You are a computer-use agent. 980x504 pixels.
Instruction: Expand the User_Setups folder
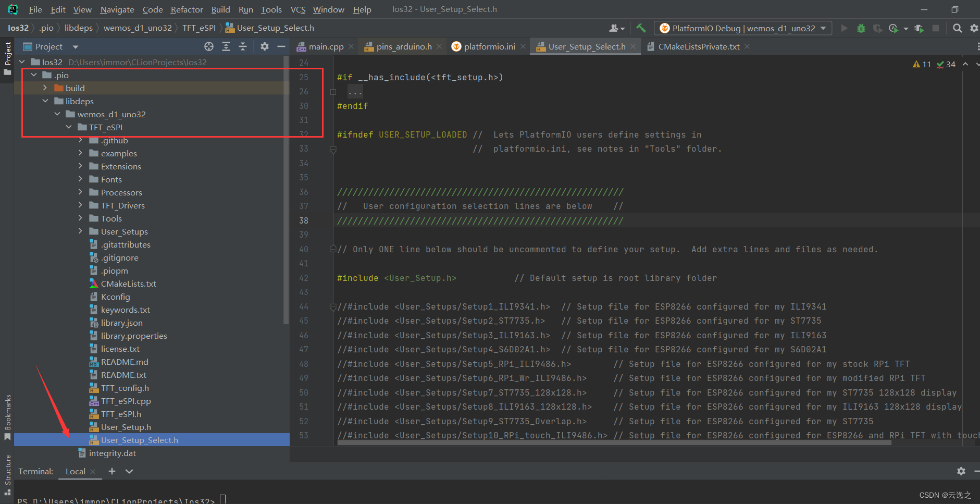[x=80, y=231]
